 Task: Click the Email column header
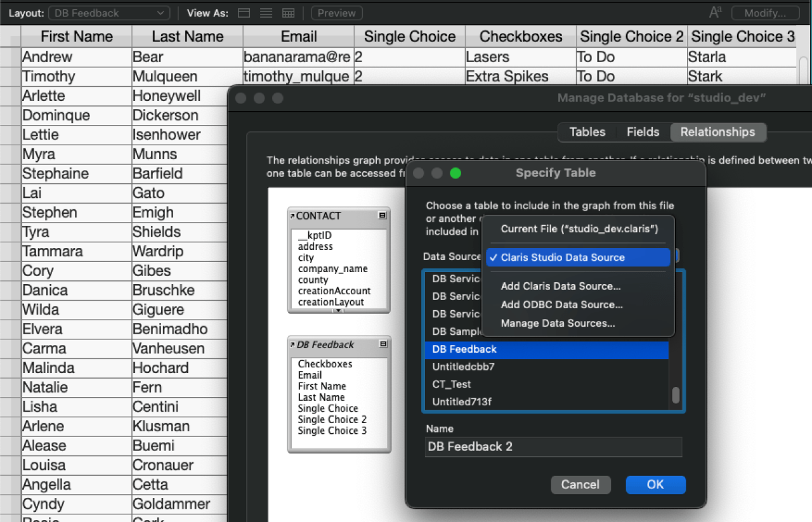click(x=299, y=37)
